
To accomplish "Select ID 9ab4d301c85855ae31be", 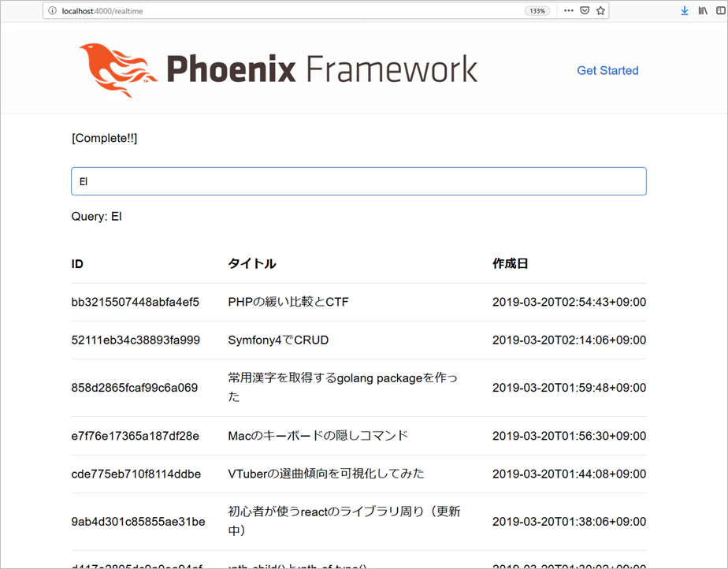I will [138, 522].
